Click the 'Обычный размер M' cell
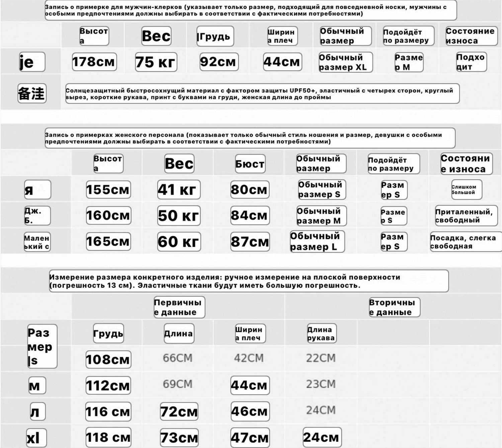 [321, 216]
